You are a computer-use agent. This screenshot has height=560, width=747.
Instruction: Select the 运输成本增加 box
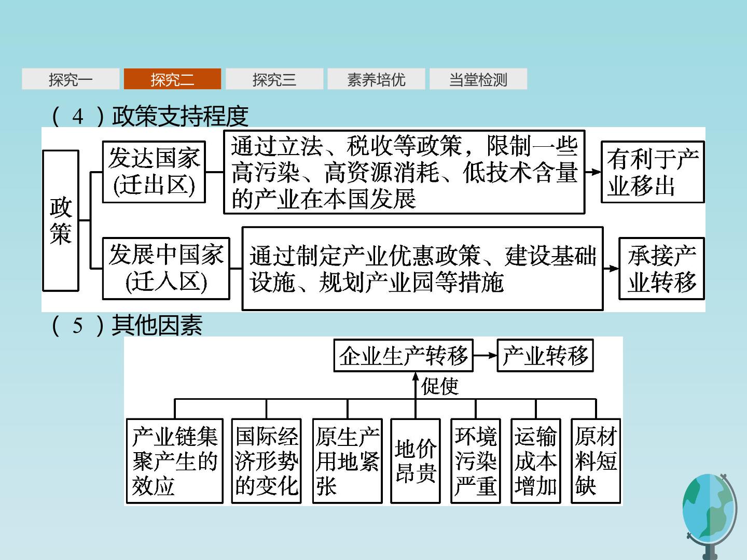pyautogui.click(x=536, y=461)
